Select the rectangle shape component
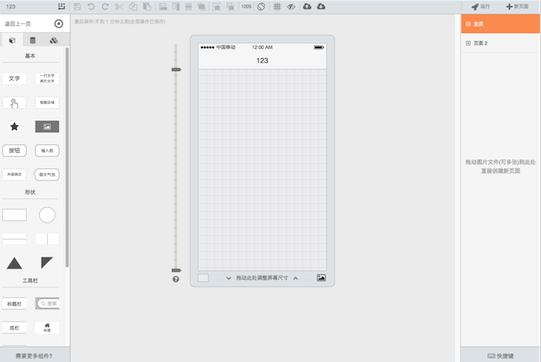Screen dimensions: 541x362 click(14, 215)
